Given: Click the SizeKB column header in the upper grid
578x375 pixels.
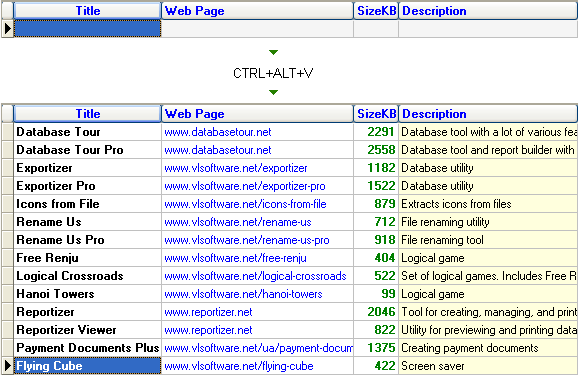Looking at the screenshot, I should [376, 11].
